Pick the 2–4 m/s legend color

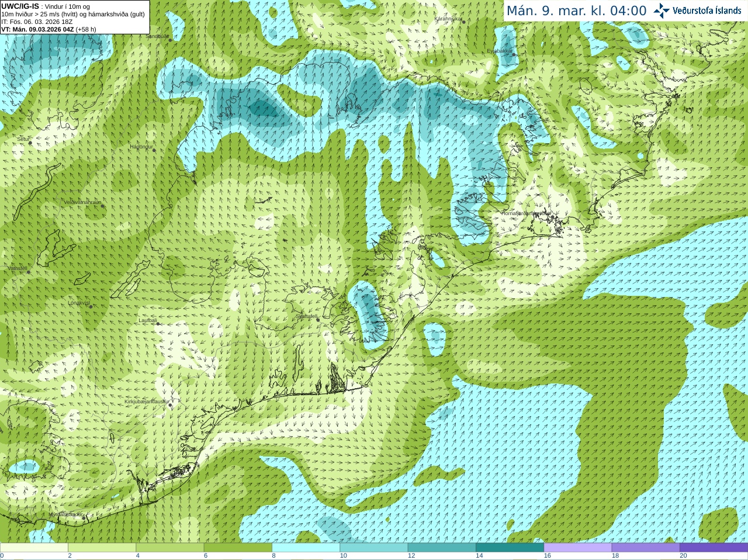102,548
